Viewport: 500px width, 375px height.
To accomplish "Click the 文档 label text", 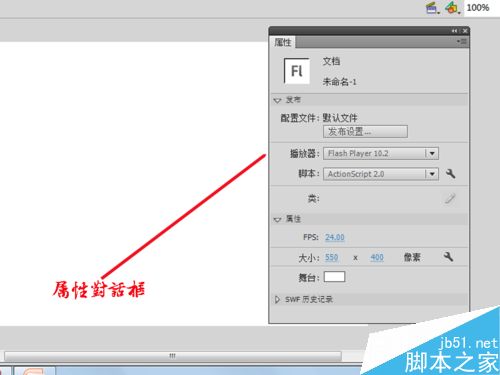I will tap(331, 61).
